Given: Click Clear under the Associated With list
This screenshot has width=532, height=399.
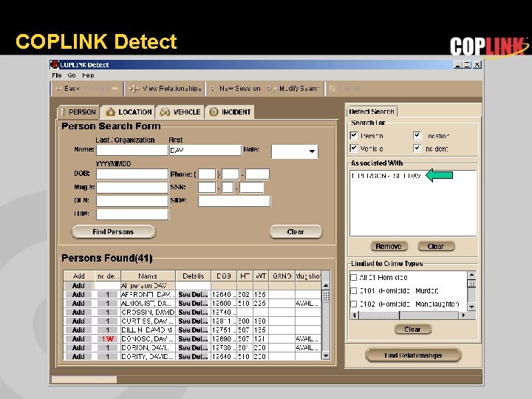Looking at the screenshot, I should pos(436,246).
